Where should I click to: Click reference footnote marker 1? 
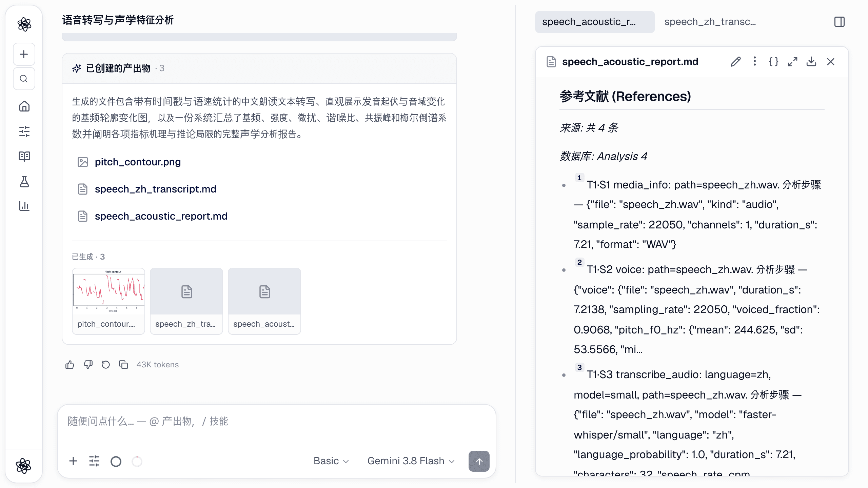click(x=579, y=178)
